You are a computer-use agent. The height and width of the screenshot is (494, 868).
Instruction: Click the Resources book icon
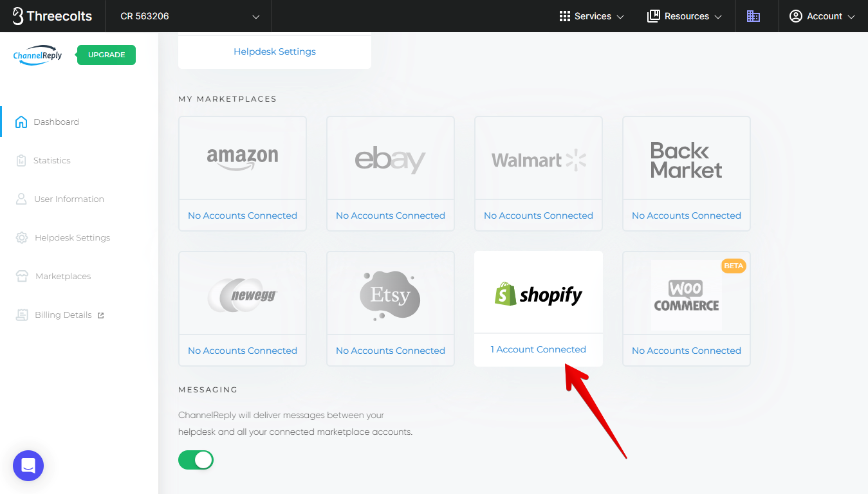(x=654, y=16)
